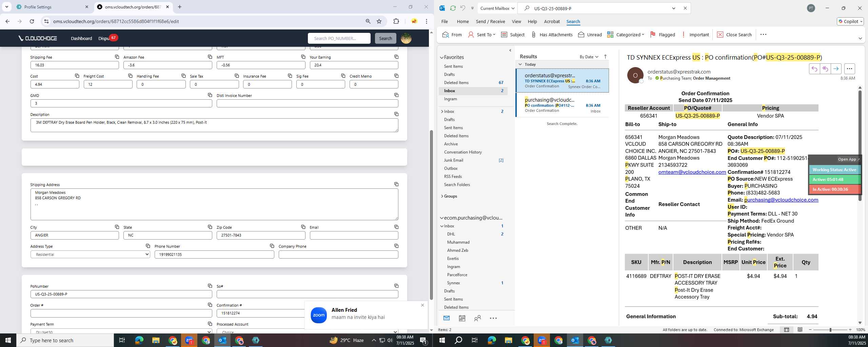The image size is (868, 347).
Task: Open File Explorer on left taskbar
Action: pos(156,340)
